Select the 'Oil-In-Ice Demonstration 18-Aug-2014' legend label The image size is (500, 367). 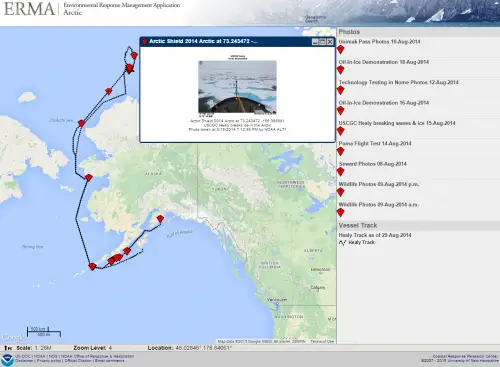click(384, 62)
